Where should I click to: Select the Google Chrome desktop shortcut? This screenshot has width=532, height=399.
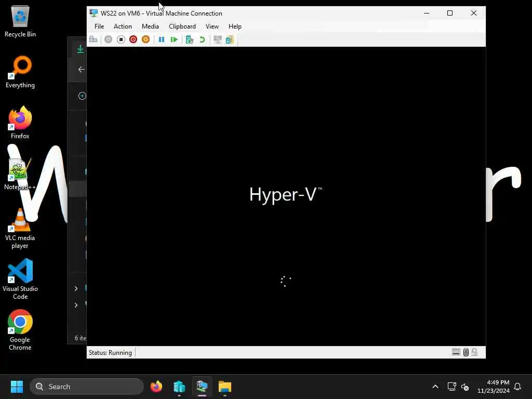pos(20,330)
